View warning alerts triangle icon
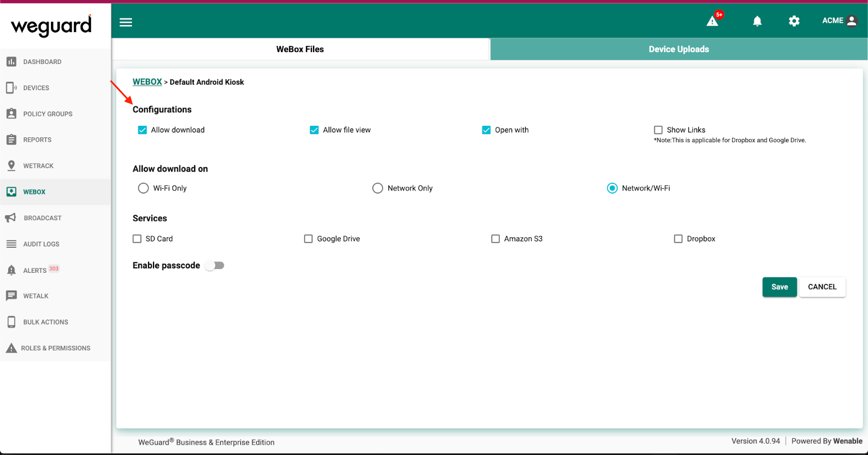The height and width of the screenshot is (455, 868). [712, 21]
